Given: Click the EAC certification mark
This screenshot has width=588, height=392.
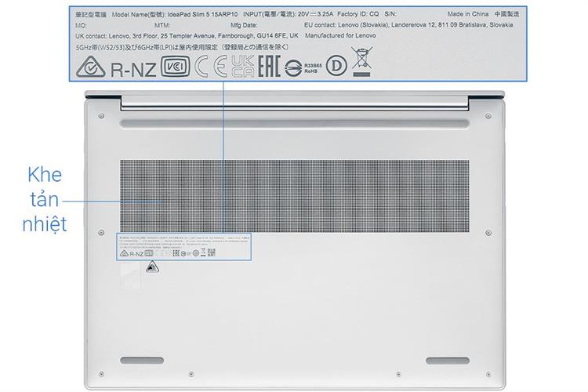Looking at the screenshot, I should (x=269, y=67).
